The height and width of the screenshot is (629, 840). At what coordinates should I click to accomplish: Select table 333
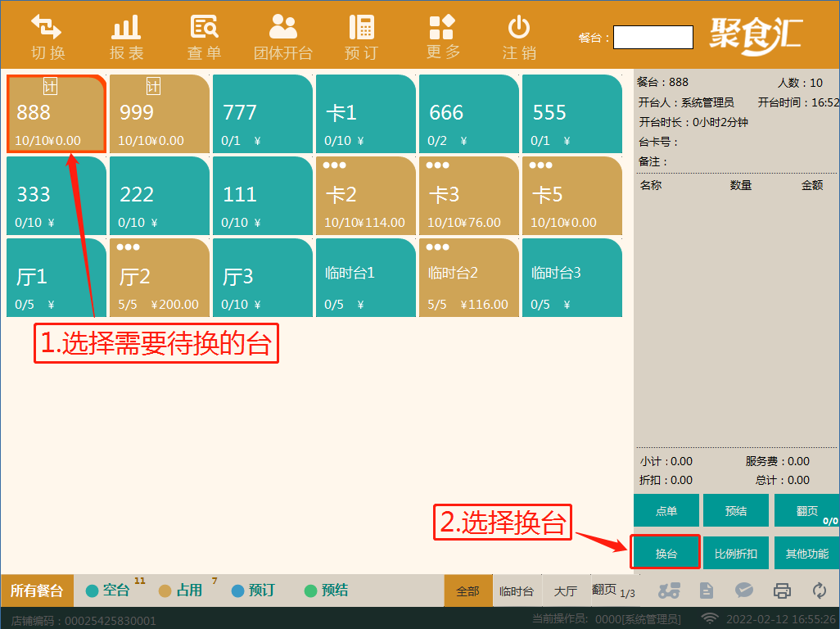[56, 196]
